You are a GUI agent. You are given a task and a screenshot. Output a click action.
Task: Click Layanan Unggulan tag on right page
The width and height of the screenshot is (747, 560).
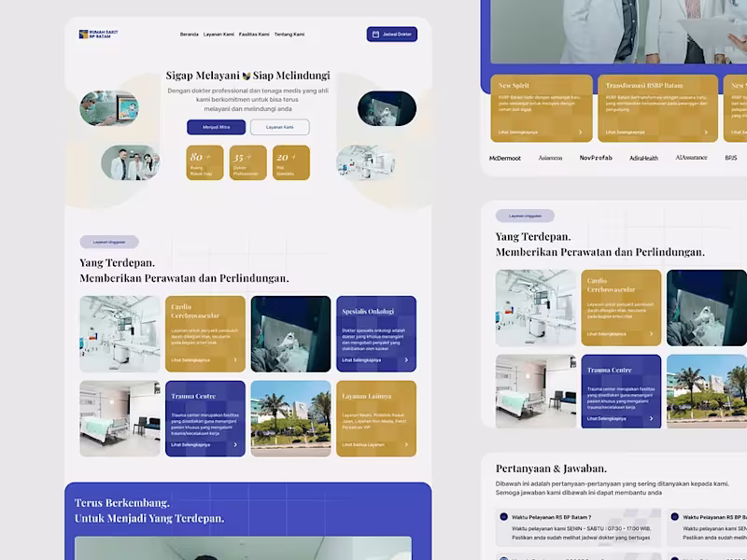pyautogui.click(x=525, y=216)
